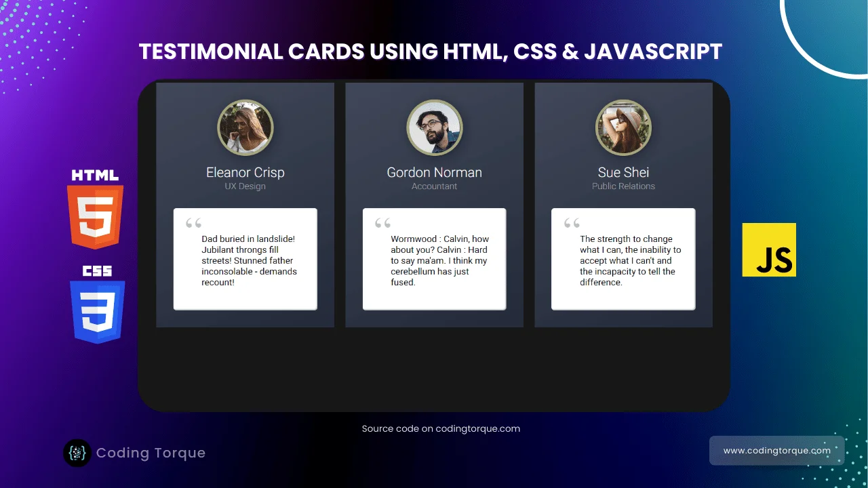
Task: Click Gordon Norman's avatar photo
Action: click(x=434, y=127)
